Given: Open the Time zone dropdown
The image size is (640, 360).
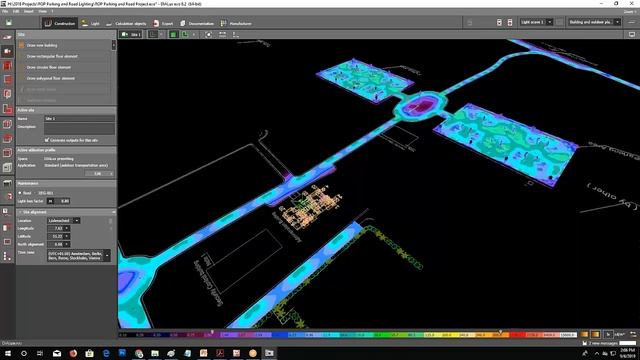Looking at the screenshot, I should (107, 256).
